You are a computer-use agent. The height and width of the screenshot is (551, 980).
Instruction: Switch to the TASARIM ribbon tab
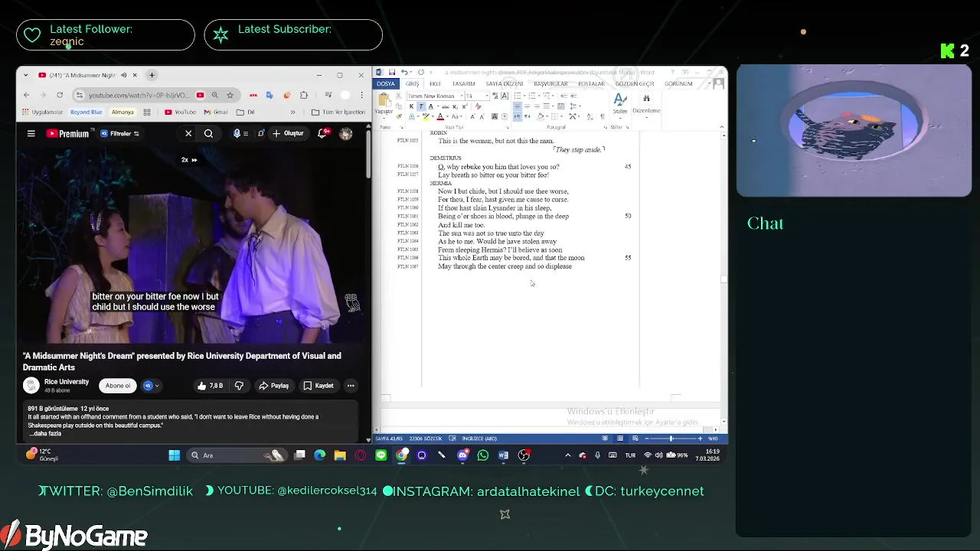click(463, 83)
